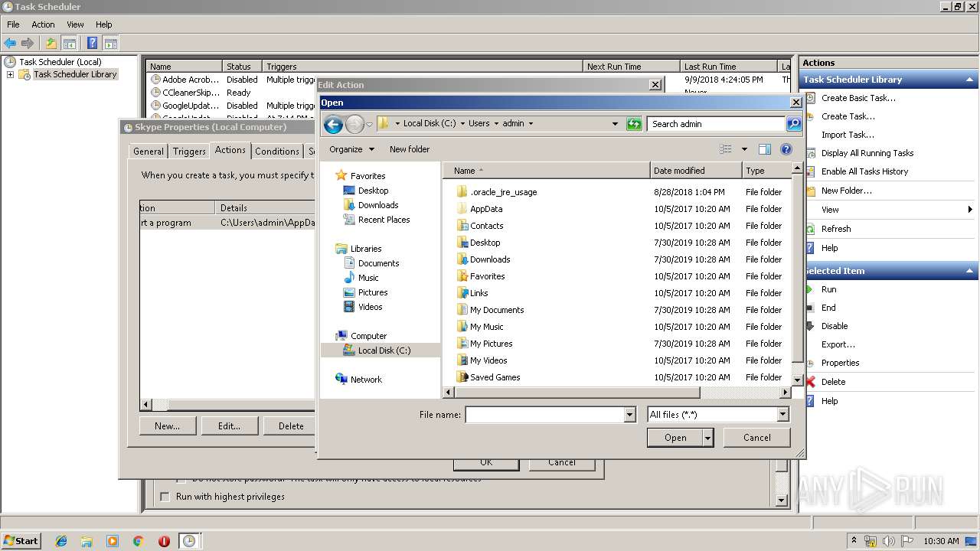Open the Action menu
Screen dimensions: 980x551
(43, 24)
